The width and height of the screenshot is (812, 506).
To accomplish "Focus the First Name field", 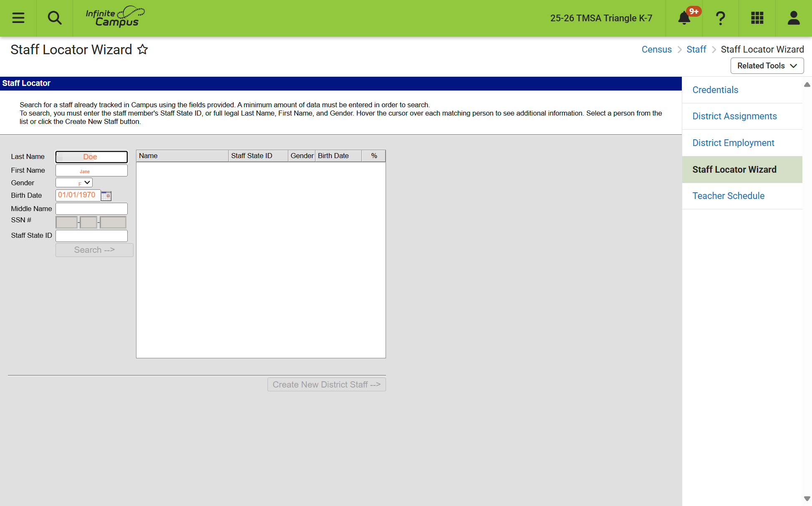I will click(x=91, y=170).
